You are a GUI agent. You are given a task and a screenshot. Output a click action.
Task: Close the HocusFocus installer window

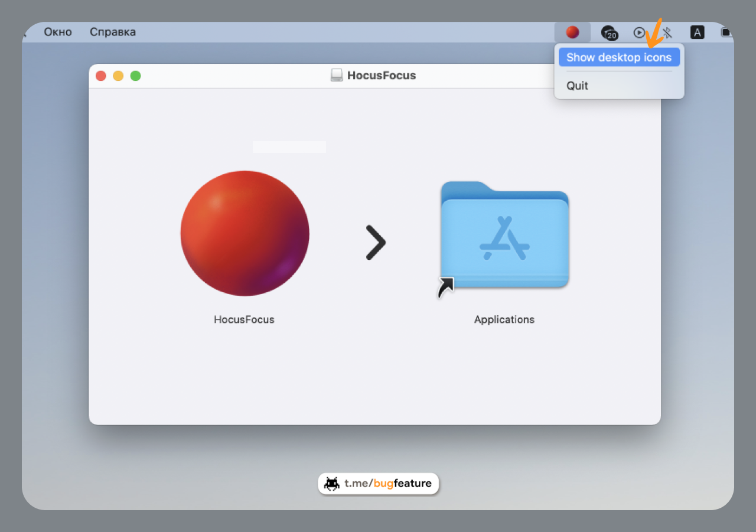101,76
